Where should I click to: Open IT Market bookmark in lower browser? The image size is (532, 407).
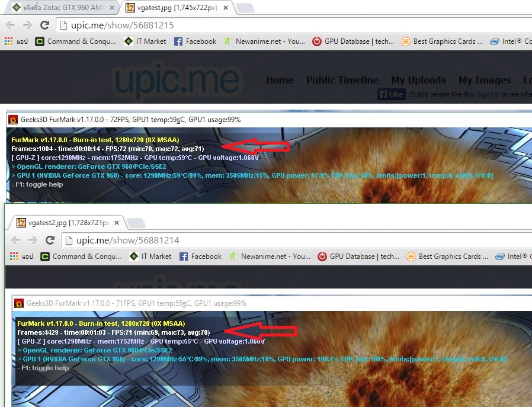[x=150, y=257]
